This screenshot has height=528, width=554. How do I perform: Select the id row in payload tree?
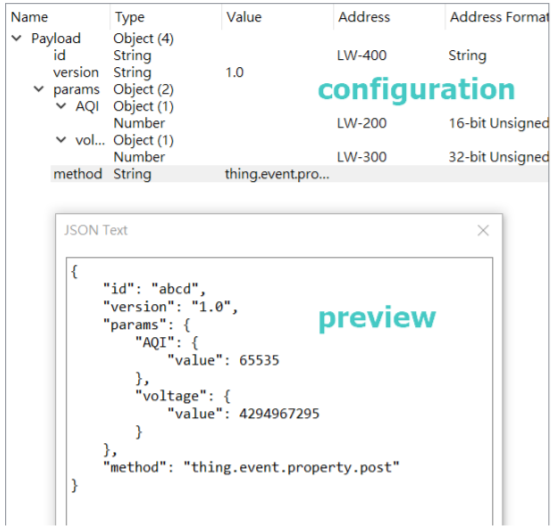[300, 55]
